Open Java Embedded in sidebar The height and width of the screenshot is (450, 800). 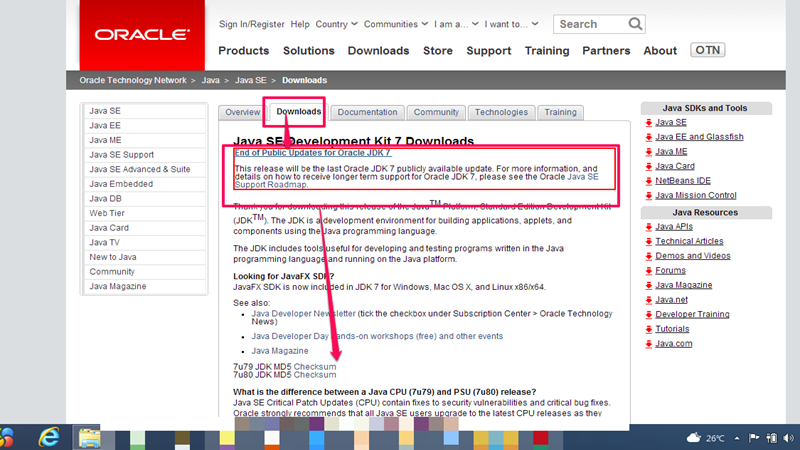[145, 184]
